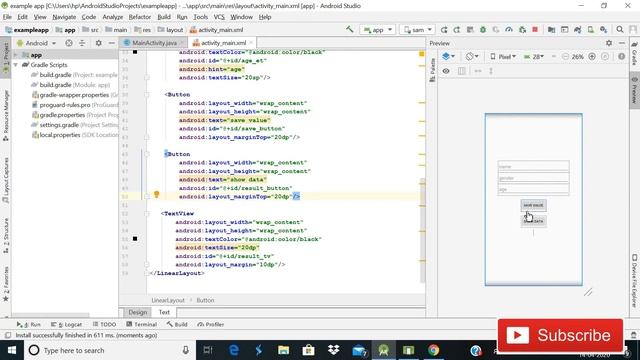Close the activity_main.xml tab
This screenshot has height=360, width=640.
[251, 42]
